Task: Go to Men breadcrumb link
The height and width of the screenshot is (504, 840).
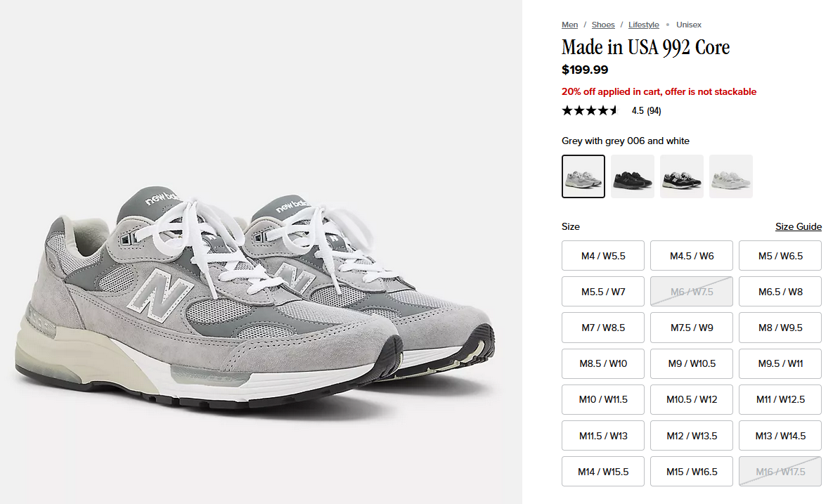Action: point(569,25)
